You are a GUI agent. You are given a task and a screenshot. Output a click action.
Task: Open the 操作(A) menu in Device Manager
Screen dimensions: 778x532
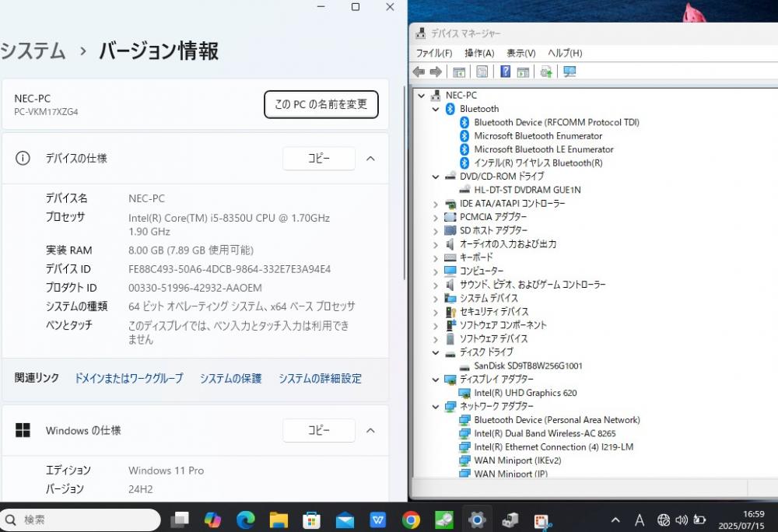pos(479,53)
